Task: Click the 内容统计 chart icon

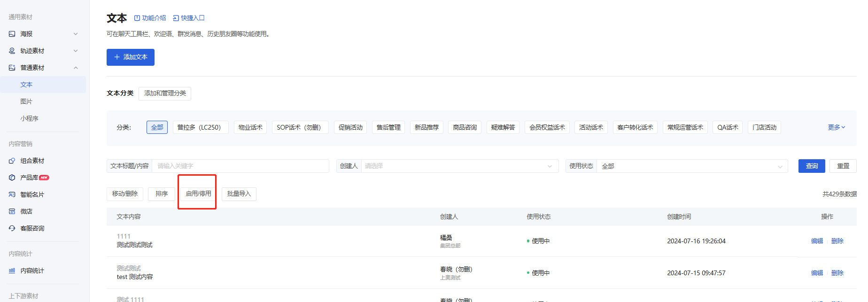Action: tap(12, 271)
